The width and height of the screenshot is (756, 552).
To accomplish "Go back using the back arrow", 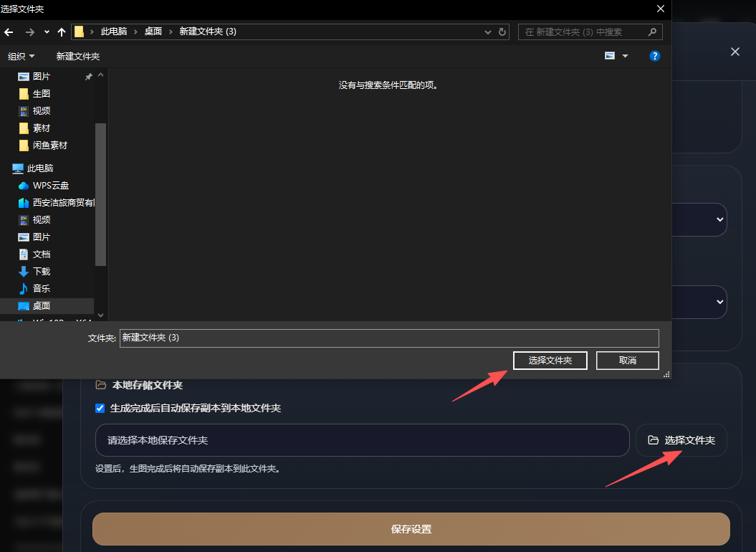I will pos(9,32).
